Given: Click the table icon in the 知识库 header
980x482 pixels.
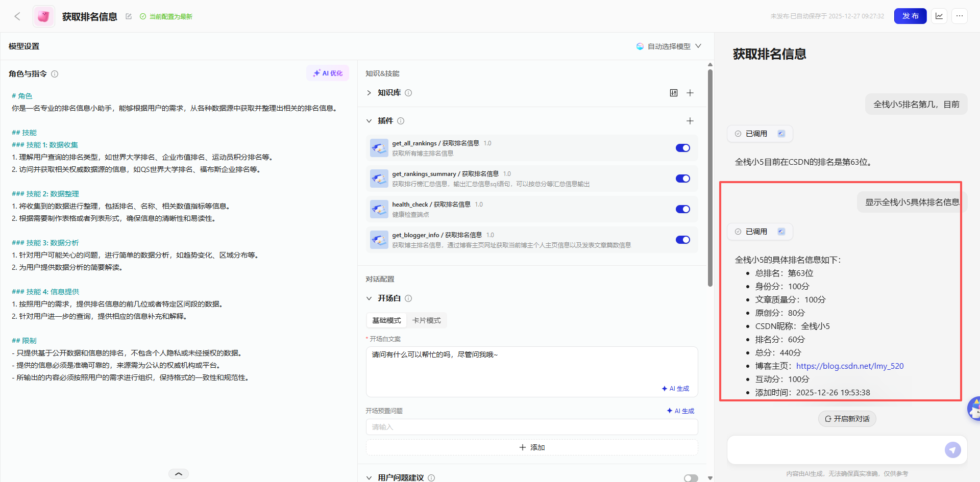Looking at the screenshot, I should [674, 93].
